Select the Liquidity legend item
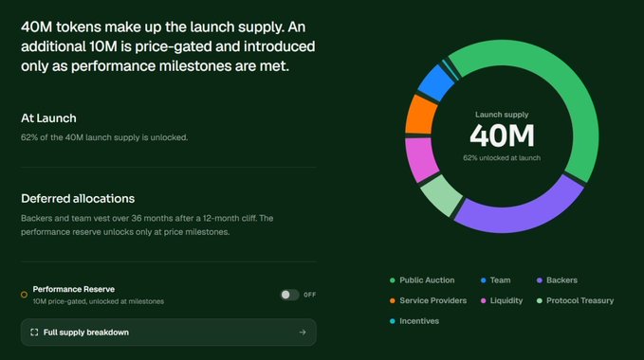This screenshot has width=644, height=360. coord(502,300)
